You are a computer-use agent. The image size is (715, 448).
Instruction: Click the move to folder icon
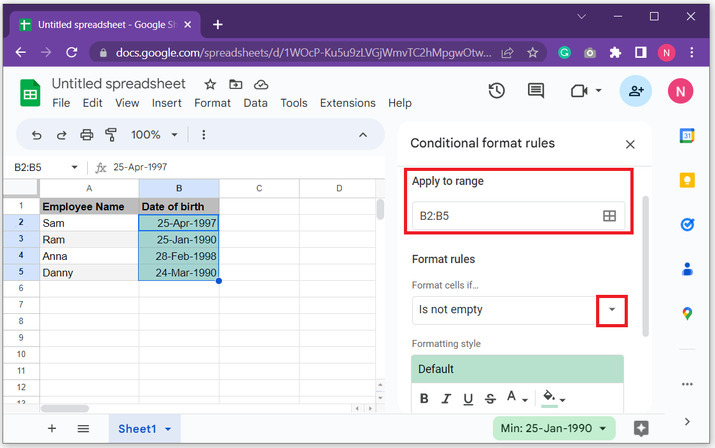(235, 84)
